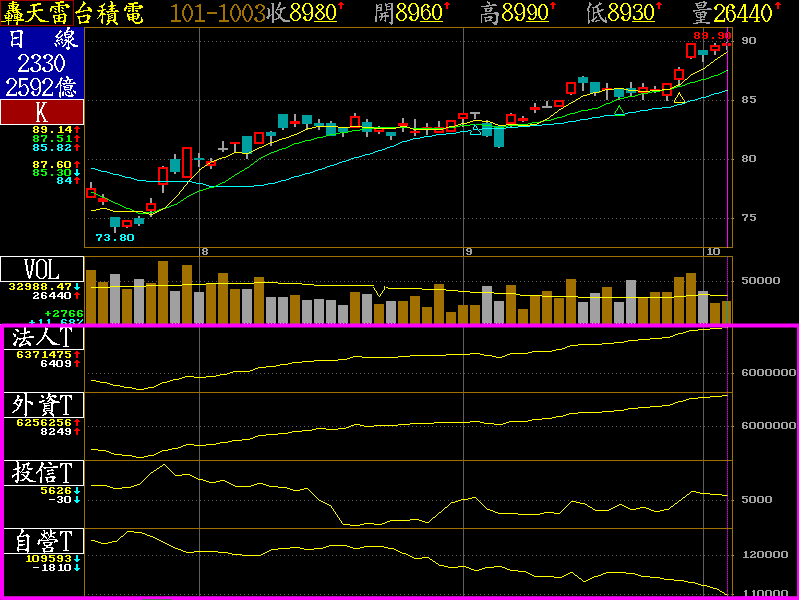
Task: Click the yellow triangle signal marker
Action: click(680, 98)
